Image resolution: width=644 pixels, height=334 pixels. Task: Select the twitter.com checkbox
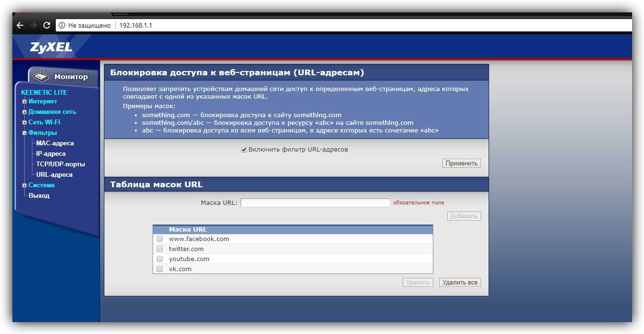coord(160,249)
